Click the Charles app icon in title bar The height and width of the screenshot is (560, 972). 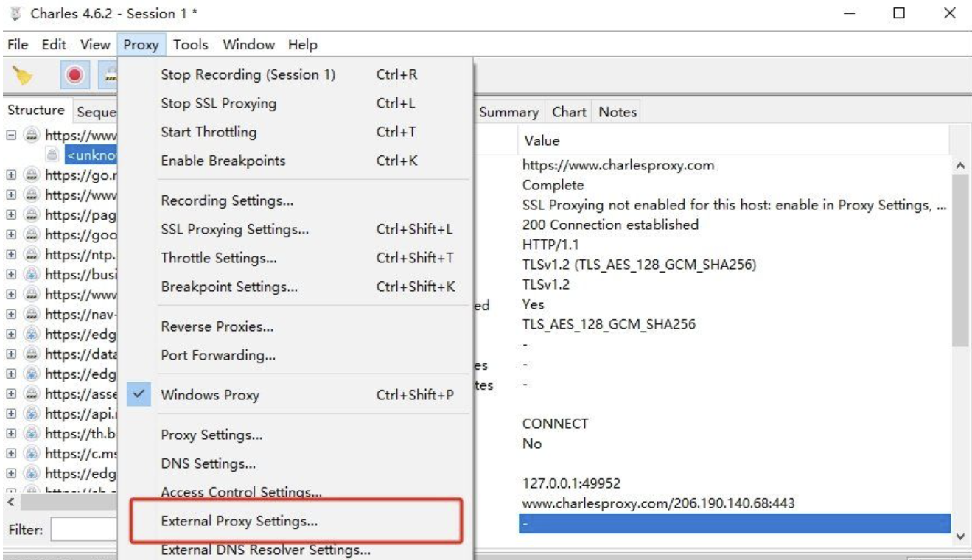[13, 13]
